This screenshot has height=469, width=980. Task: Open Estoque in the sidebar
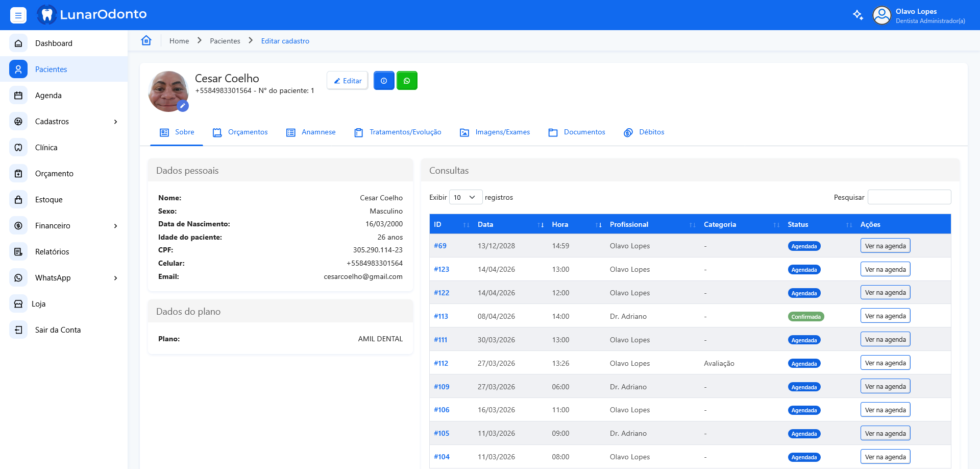tap(49, 200)
